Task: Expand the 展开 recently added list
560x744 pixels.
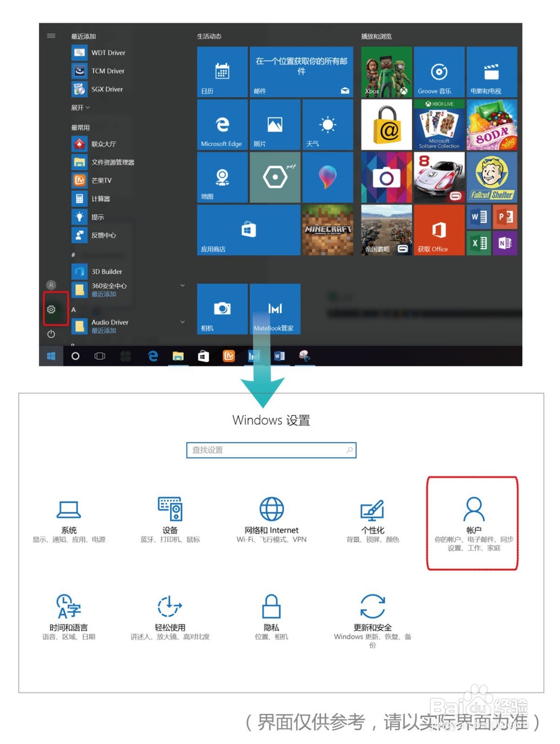Action: (80, 107)
